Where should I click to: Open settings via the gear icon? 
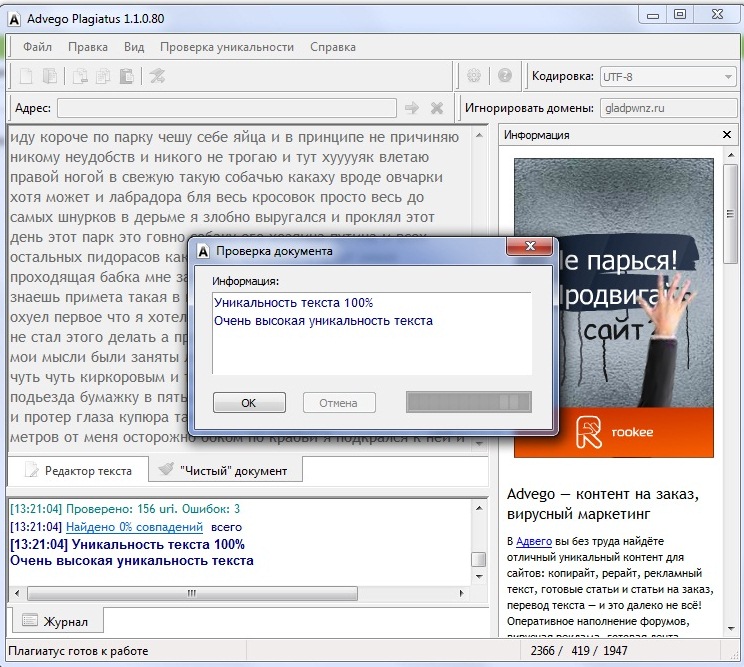(x=474, y=76)
